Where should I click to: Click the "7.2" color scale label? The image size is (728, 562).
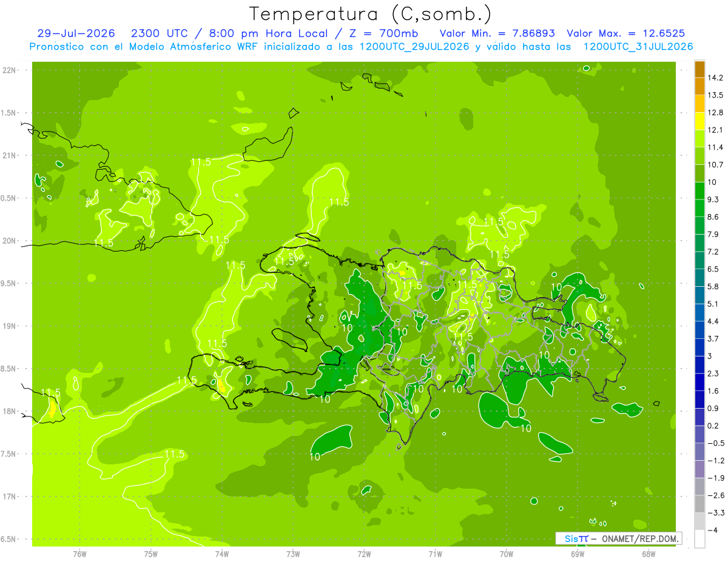point(713,252)
